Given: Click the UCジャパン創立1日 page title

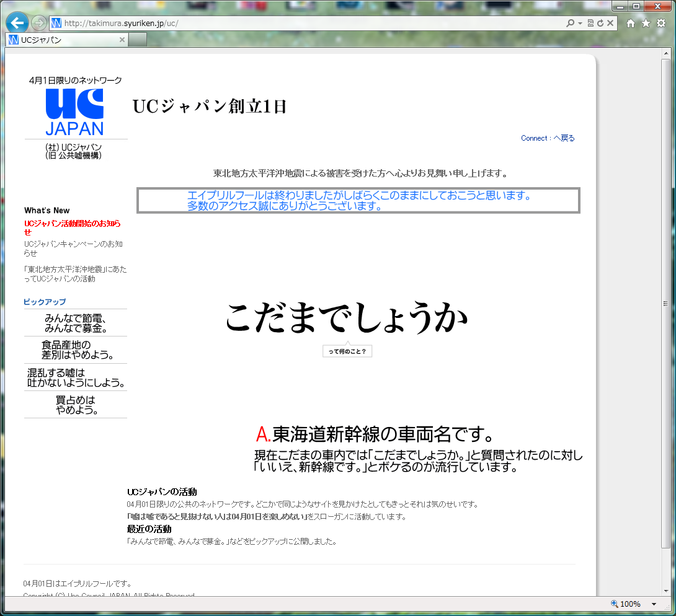Looking at the screenshot, I should pos(210,107).
